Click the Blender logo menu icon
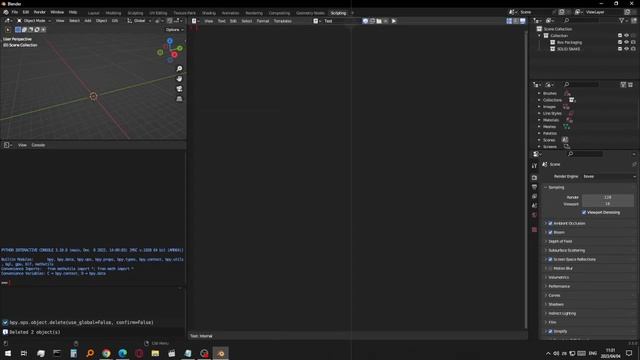The image size is (640, 360). [6, 12]
